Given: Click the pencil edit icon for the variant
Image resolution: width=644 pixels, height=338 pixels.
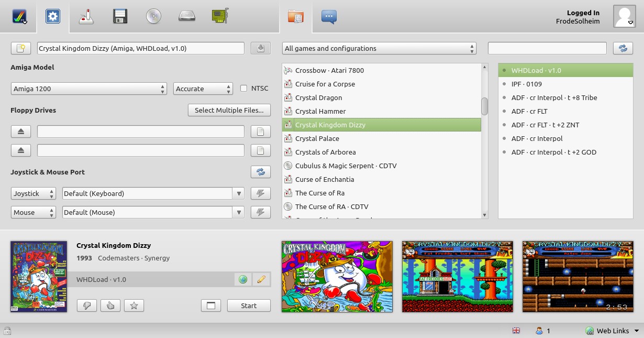Looking at the screenshot, I should (261, 279).
